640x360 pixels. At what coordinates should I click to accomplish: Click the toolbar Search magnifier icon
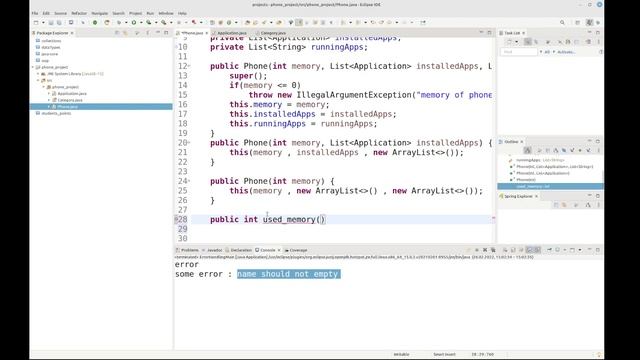562,22
